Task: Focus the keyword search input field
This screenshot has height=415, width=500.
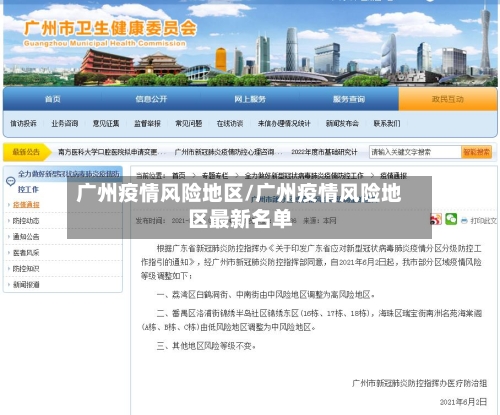Action: (415, 152)
